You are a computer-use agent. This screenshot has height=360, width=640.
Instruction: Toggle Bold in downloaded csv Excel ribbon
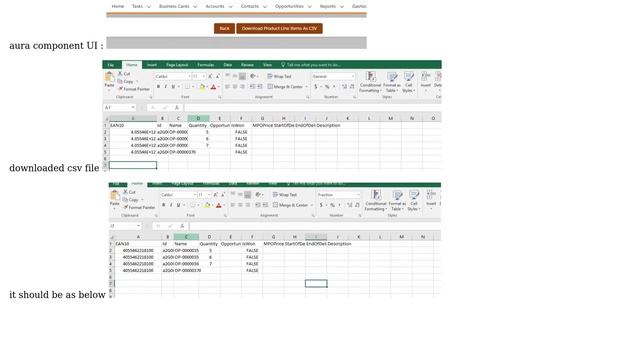(158, 87)
